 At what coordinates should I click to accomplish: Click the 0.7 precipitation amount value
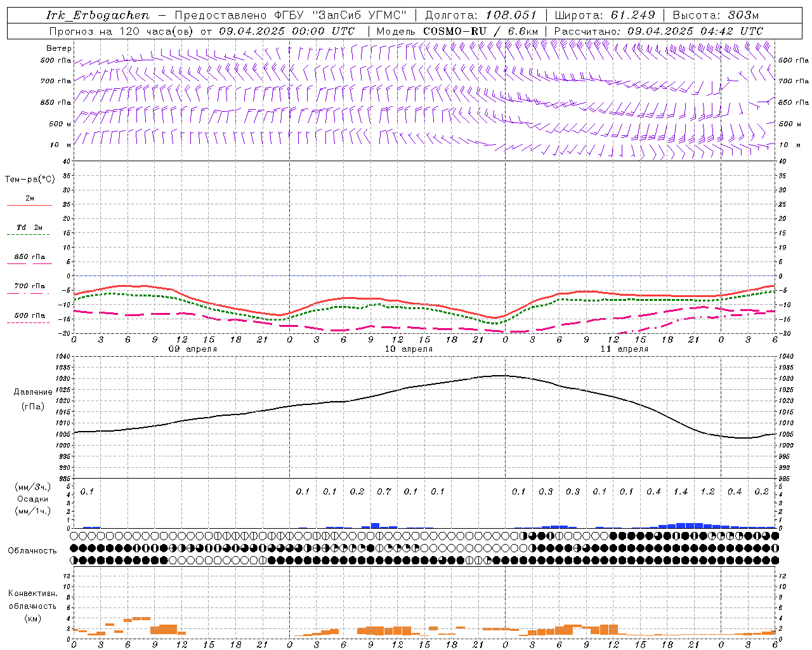coord(384,491)
